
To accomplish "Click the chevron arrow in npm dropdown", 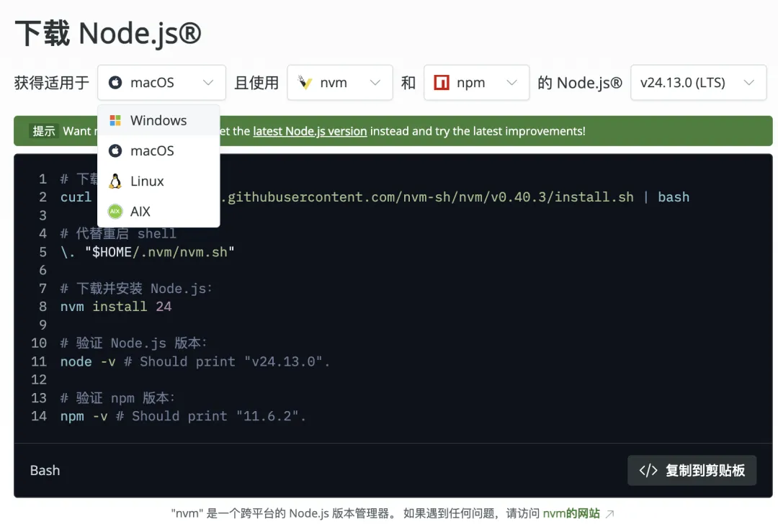I will tap(512, 83).
